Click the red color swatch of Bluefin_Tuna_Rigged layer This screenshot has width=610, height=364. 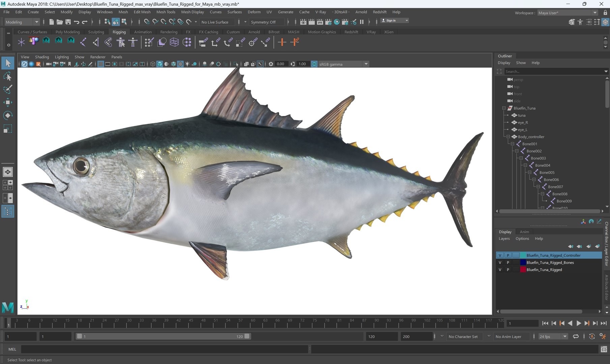pyautogui.click(x=523, y=270)
